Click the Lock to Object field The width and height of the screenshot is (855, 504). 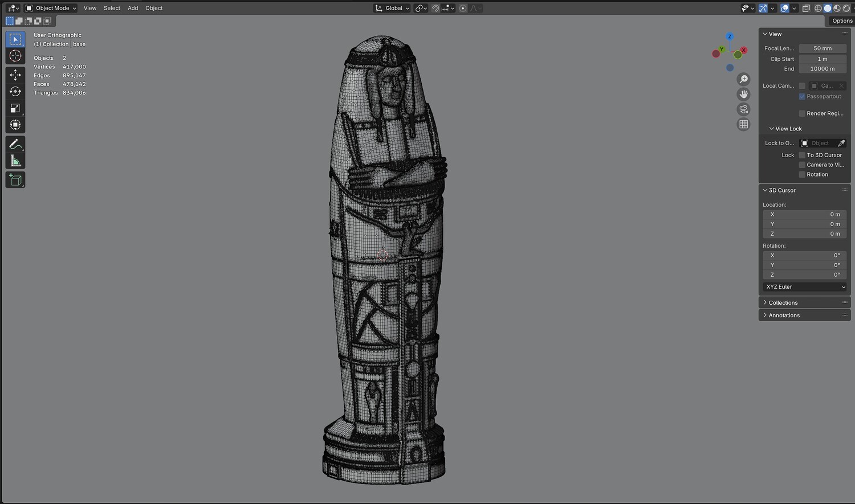(818, 143)
